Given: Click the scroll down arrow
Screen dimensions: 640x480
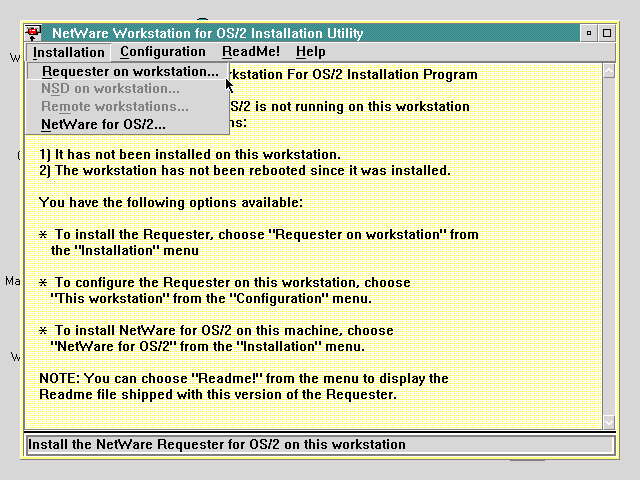Looking at the screenshot, I should click(x=609, y=422).
